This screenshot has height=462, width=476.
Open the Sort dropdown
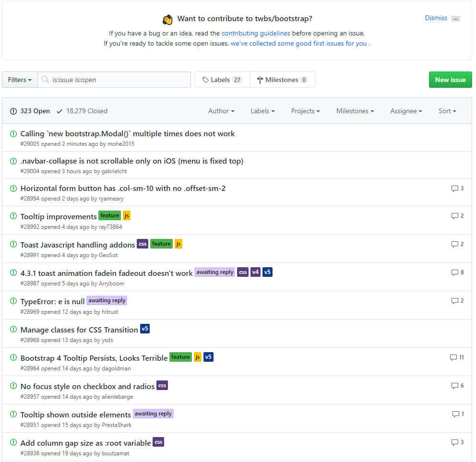point(448,111)
